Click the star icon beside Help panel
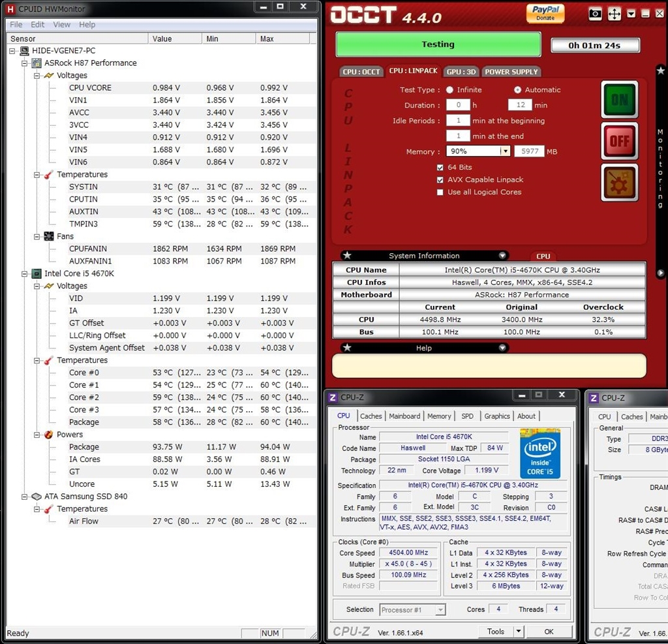Screen dimensions: 668x644 point(347,348)
